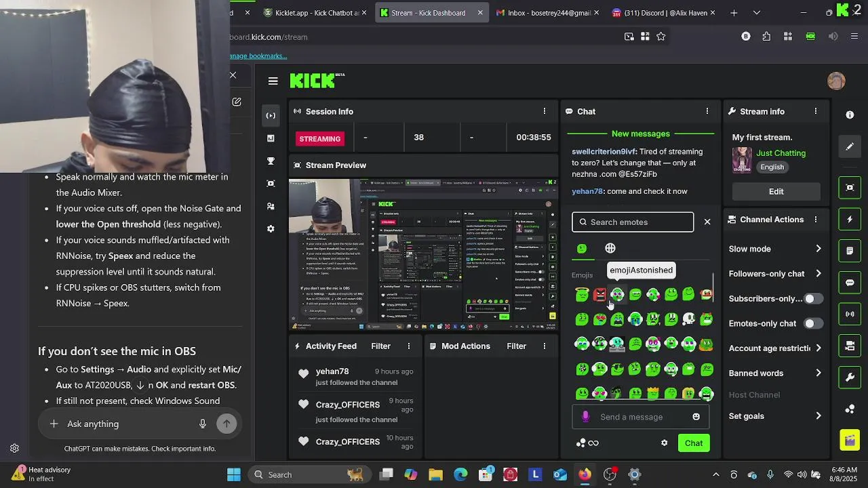Pick the emojiAstonished emote
The width and height of the screenshot is (868, 488).
point(617,294)
